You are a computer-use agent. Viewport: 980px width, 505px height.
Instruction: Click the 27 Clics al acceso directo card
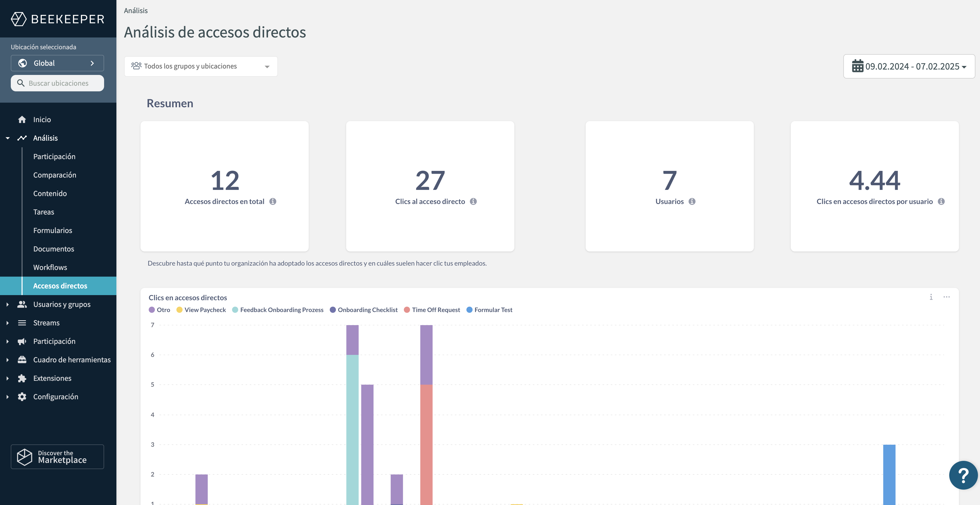click(430, 186)
